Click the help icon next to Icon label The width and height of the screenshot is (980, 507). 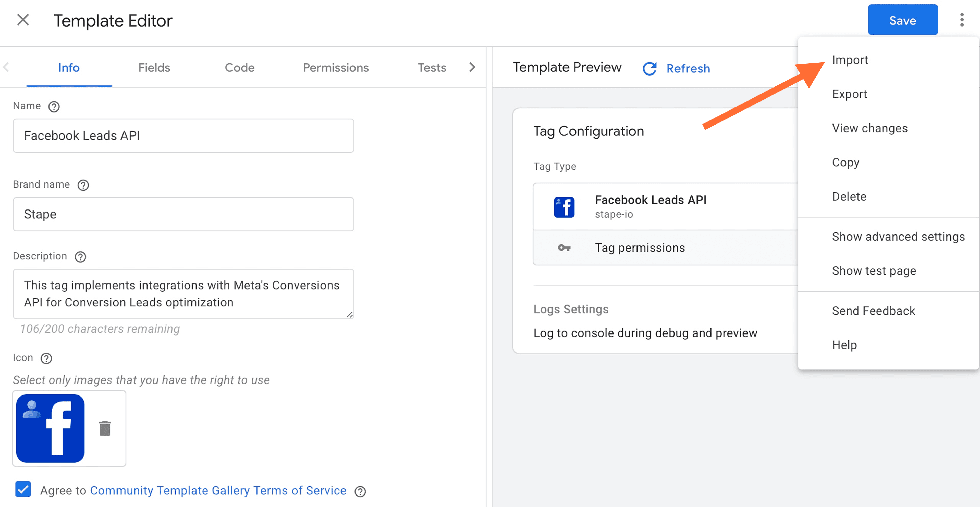pyautogui.click(x=46, y=358)
